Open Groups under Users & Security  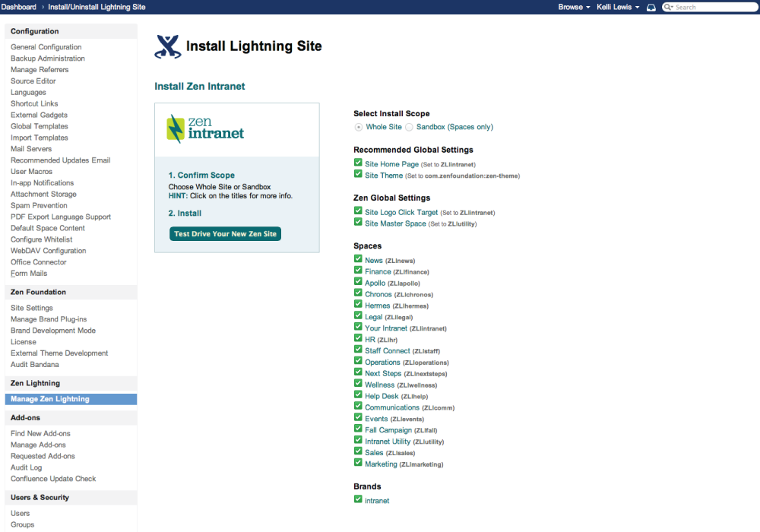click(x=22, y=524)
